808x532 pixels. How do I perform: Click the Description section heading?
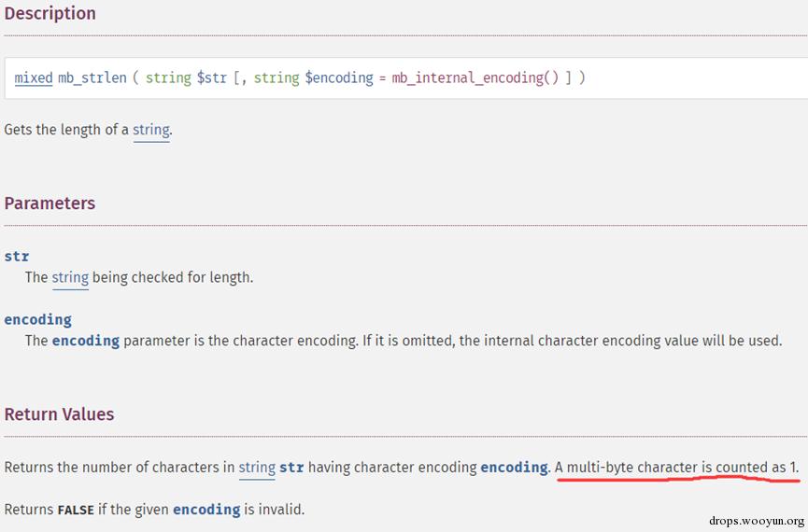click(50, 14)
